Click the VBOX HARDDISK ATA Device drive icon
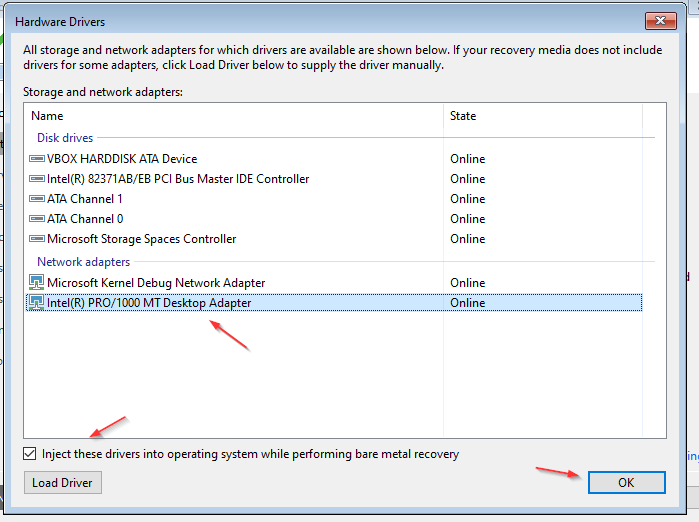The image size is (699, 522). point(37,159)
